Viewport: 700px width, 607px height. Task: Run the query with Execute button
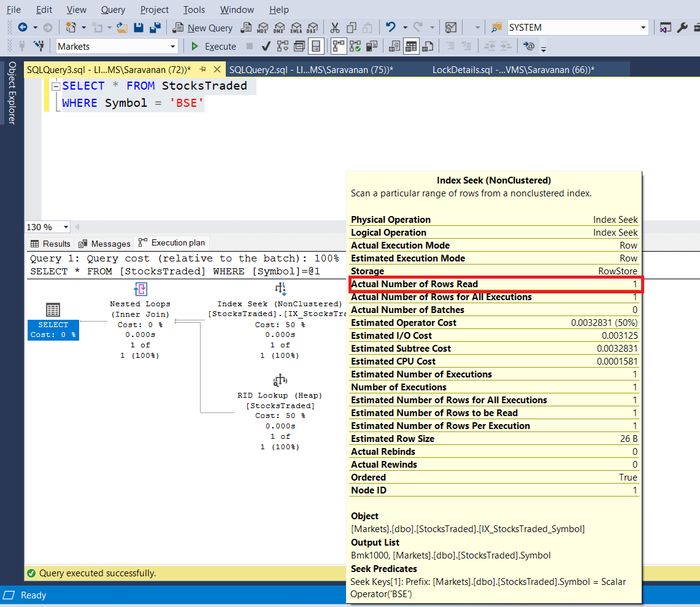[213, 47]
